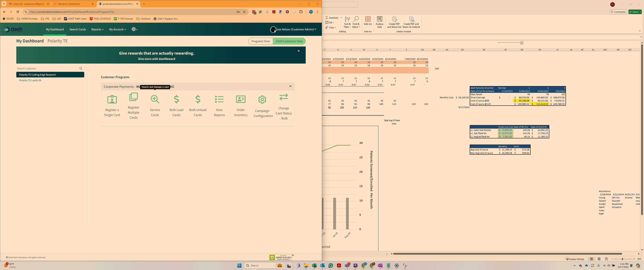This screenshot has height=270, width=644.
Task: Select Polarity TE Cutting Edge Research customer
Action: pos(50,75)
